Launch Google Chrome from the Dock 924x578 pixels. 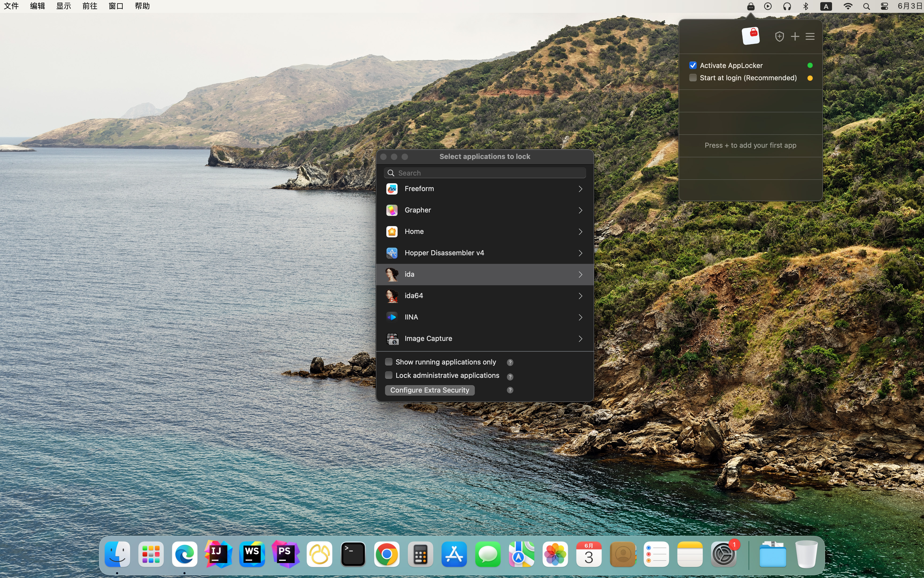[x=386, y=554]
